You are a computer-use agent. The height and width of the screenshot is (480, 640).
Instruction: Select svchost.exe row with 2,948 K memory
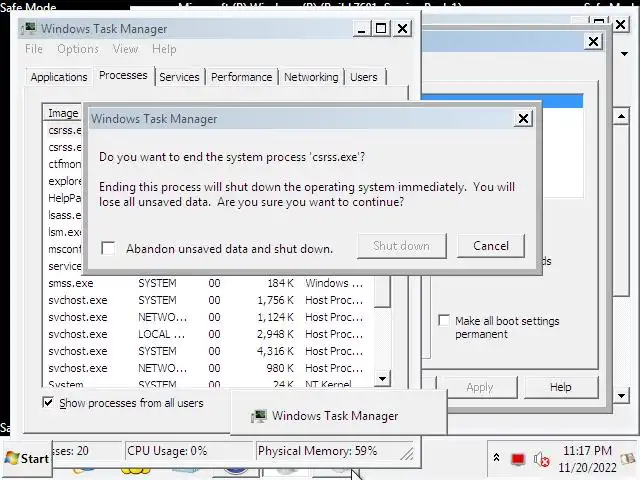pos(207,334)
